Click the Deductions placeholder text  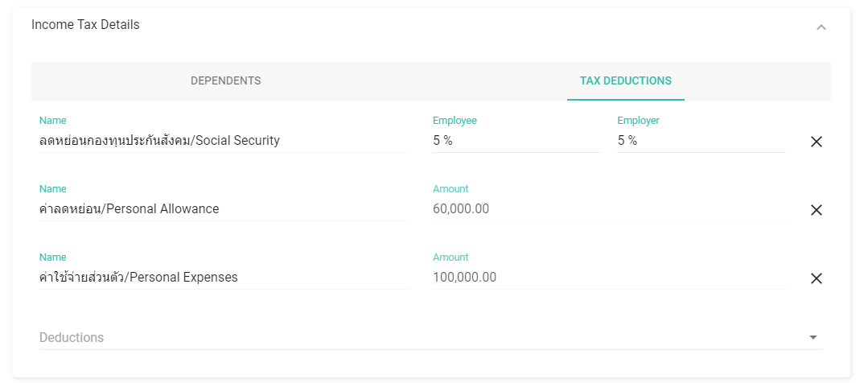pyautogui.click(x=72, y=338)
